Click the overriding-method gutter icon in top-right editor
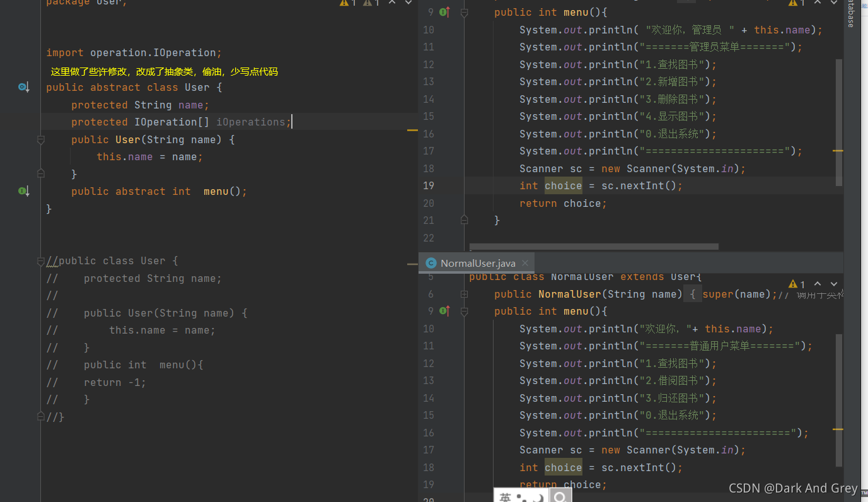Screen dimensions: 868x502 coord(444,12)
